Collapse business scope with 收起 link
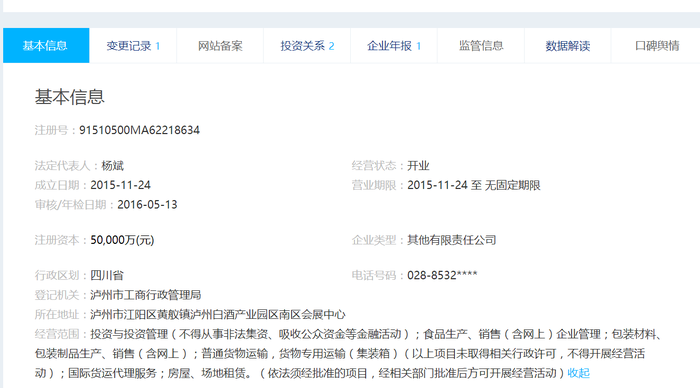The width and height of the screenshot is (700, 388). pos(579,373)
